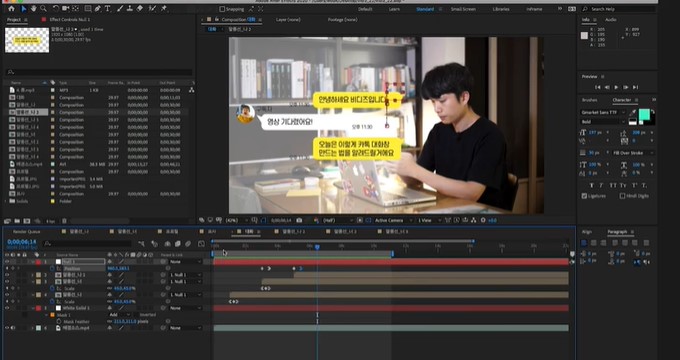
Task: Select the Type tool
Action: pos(108,9)
